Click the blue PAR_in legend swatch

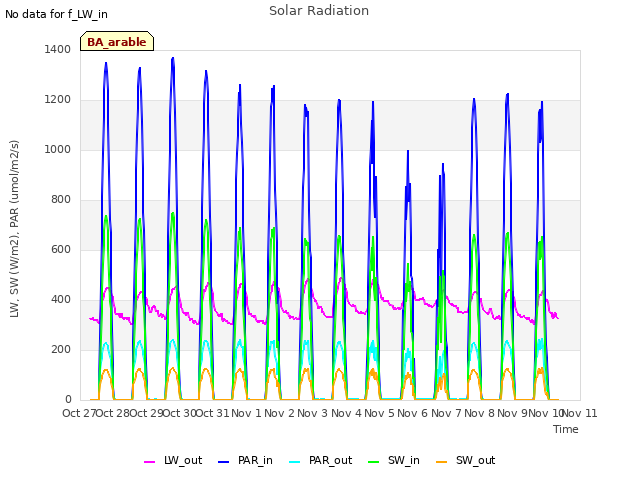(x=224, y=462)
